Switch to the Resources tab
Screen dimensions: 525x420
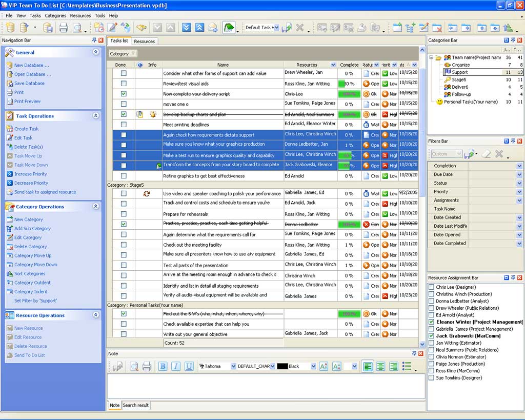point(145,42)
